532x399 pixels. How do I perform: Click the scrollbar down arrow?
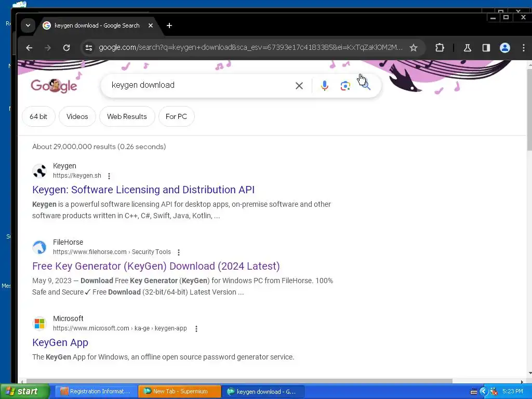(x=529, y=373)
